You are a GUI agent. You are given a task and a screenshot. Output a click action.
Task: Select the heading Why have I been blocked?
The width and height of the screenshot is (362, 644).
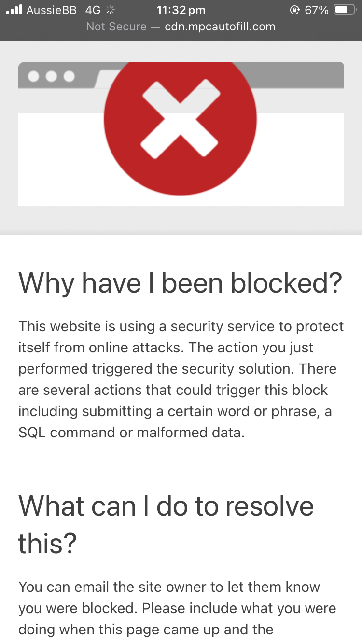[180, 283]
